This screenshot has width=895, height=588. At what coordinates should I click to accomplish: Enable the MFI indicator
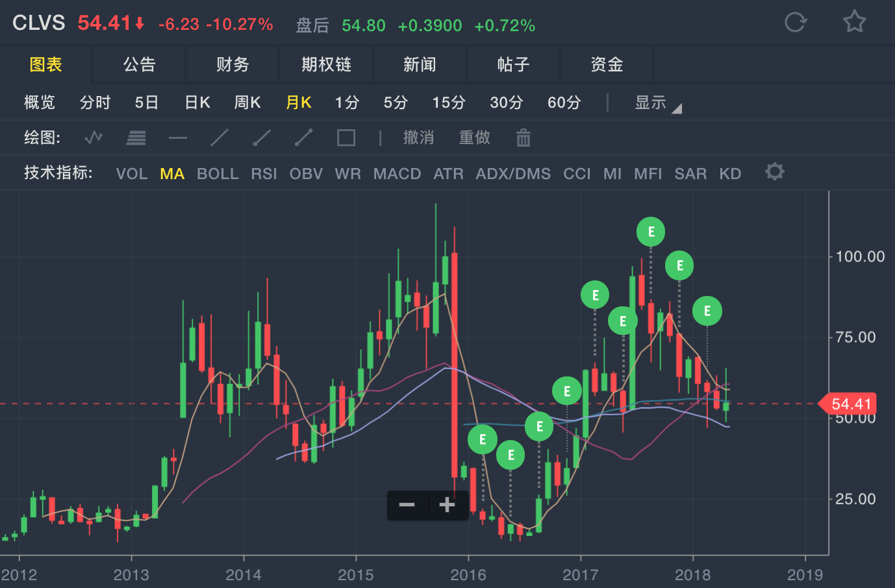(x=648, y=174)
